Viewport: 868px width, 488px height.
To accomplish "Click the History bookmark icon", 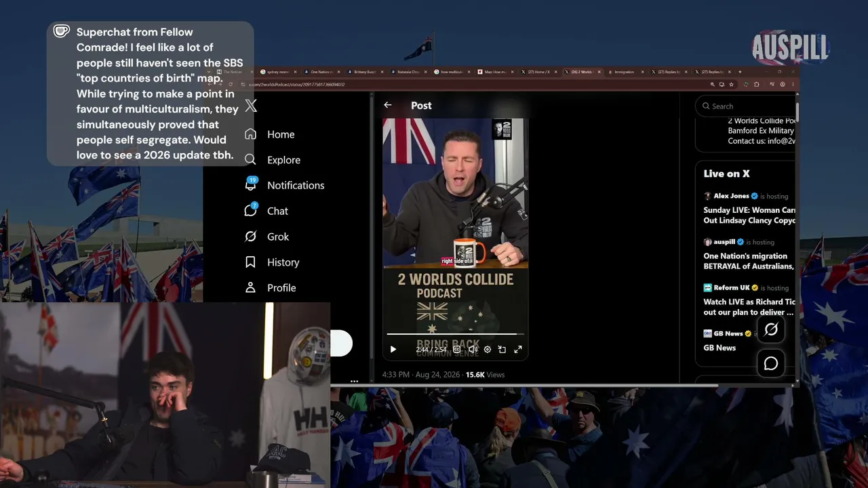I will tap(250, 262).
